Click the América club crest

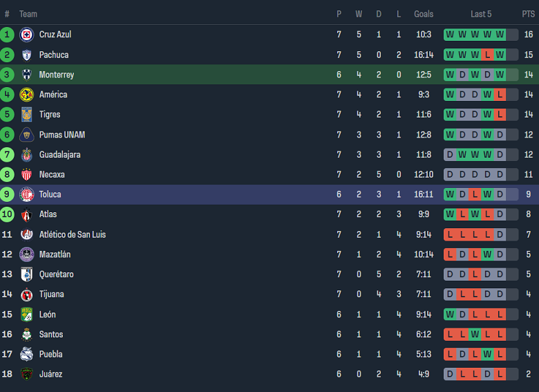(27, 95)
